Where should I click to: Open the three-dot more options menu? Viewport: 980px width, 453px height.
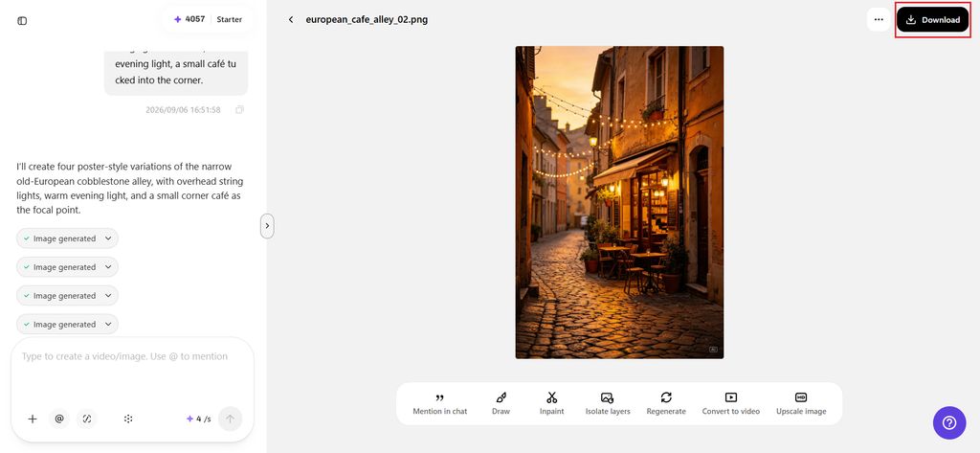(x=879, y=19)
